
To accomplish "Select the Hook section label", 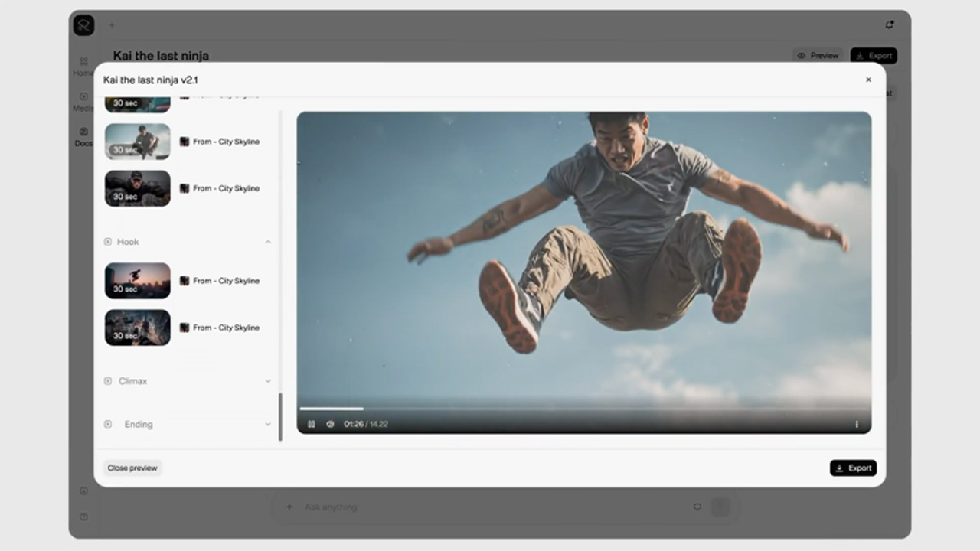I will [128, 242].
